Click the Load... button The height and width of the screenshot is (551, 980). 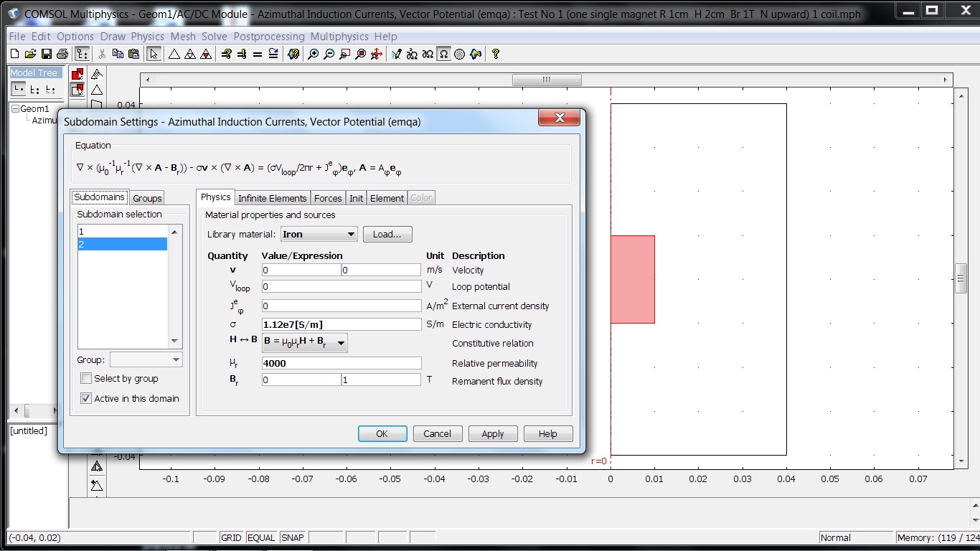387,235
